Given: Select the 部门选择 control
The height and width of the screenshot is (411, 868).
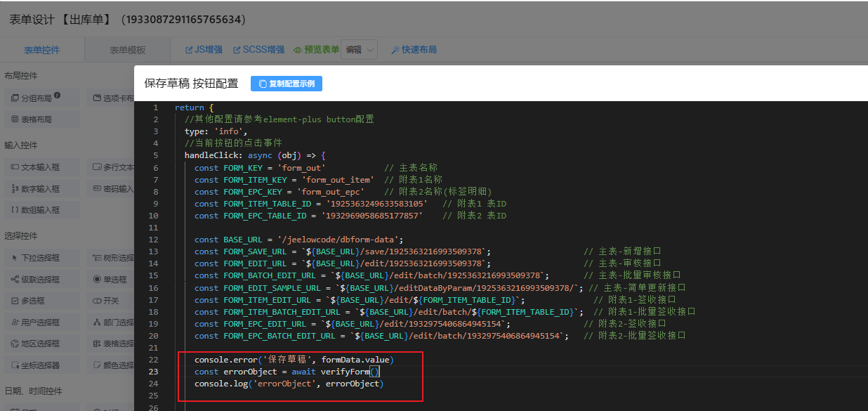Looking at the screenshot, I should point(112,322).
